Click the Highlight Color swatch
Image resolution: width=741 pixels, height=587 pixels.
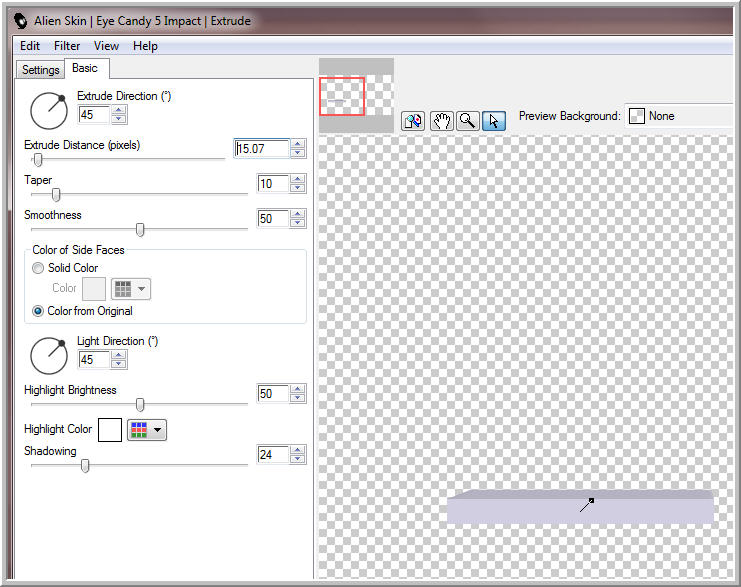coord(110,430)
